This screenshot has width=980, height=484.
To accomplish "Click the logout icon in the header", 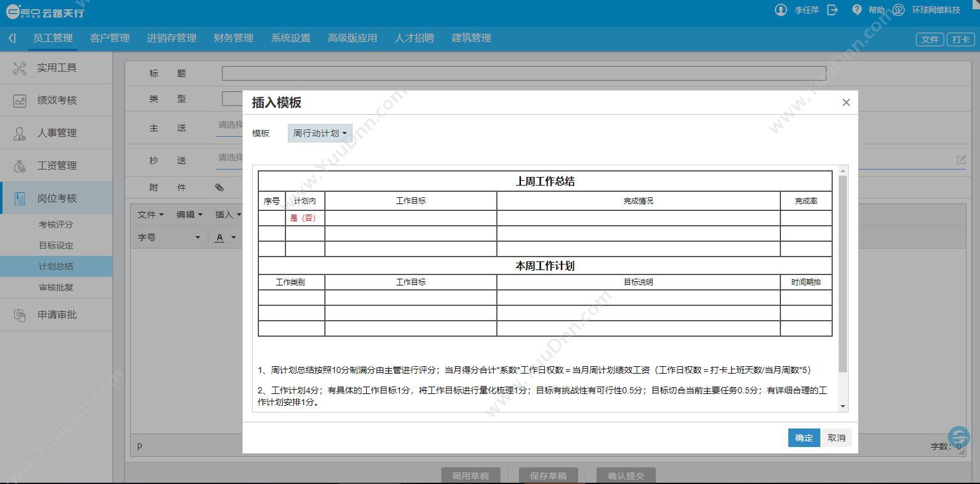I will pyautogui.click(x=833, y=10).
